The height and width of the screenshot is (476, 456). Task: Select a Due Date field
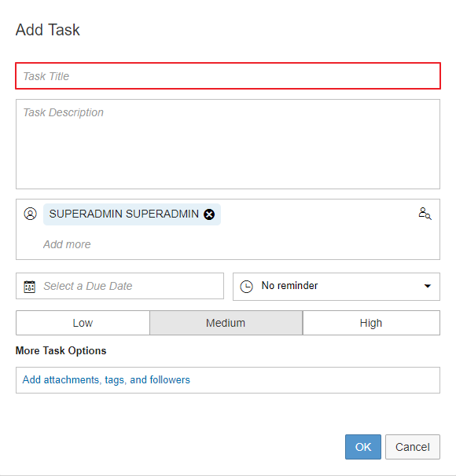pos(120,286)
